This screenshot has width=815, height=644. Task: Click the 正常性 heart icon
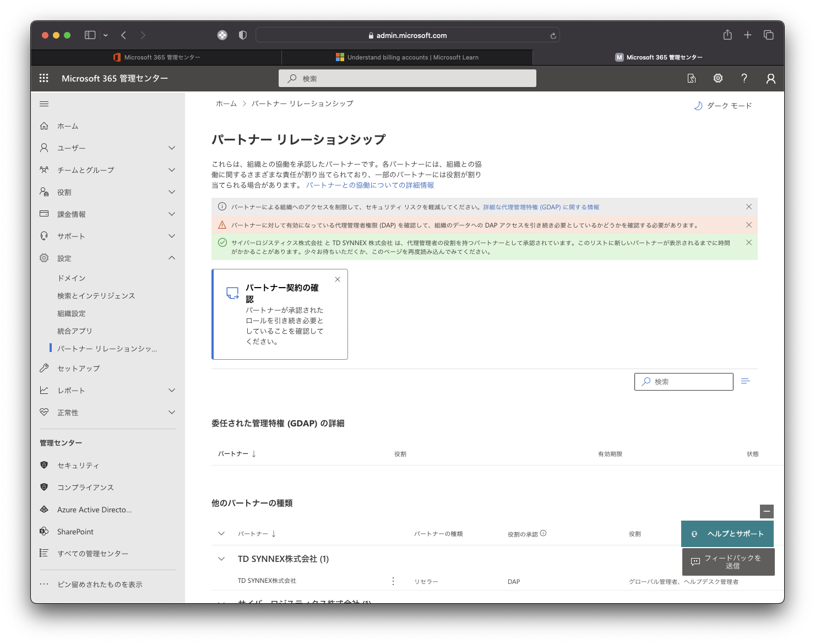point(44,412)
